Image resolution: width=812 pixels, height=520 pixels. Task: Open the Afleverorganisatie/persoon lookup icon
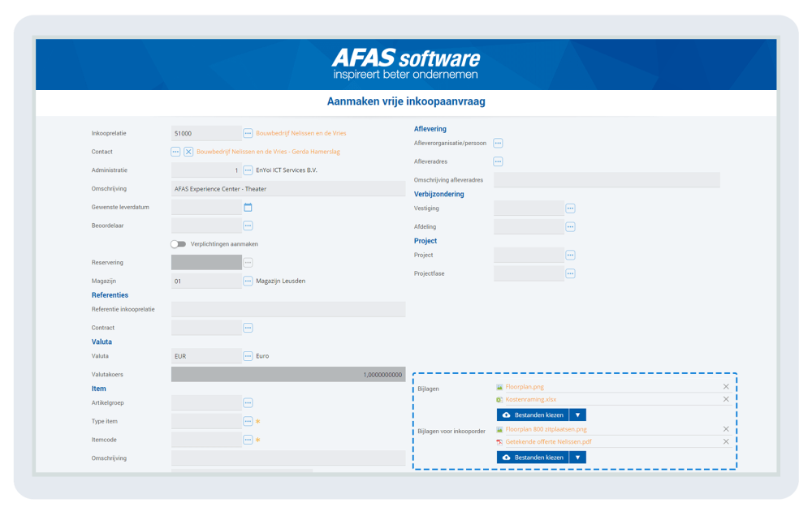[x=498, y=143]
